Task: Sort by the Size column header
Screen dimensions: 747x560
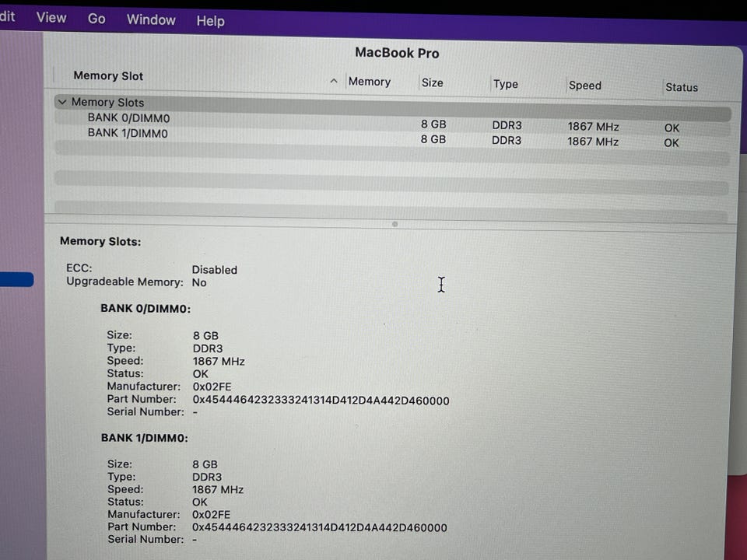Action: (432, 83)
